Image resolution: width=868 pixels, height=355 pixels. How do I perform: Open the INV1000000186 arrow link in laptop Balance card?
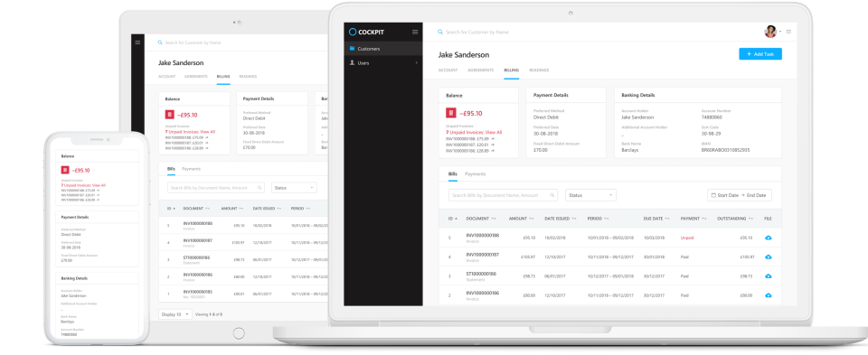click(x=493, y=151)
